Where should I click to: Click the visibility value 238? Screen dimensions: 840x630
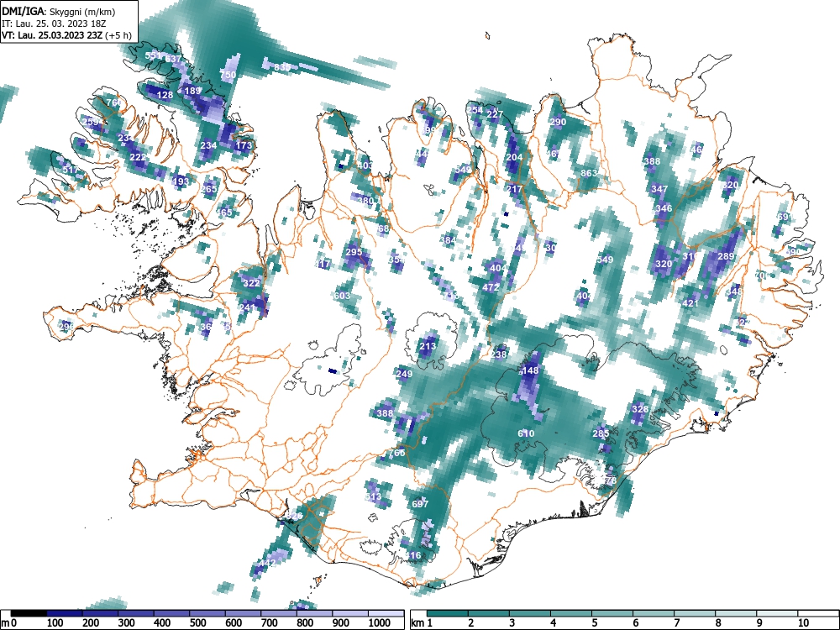click(x=499, y=354)
